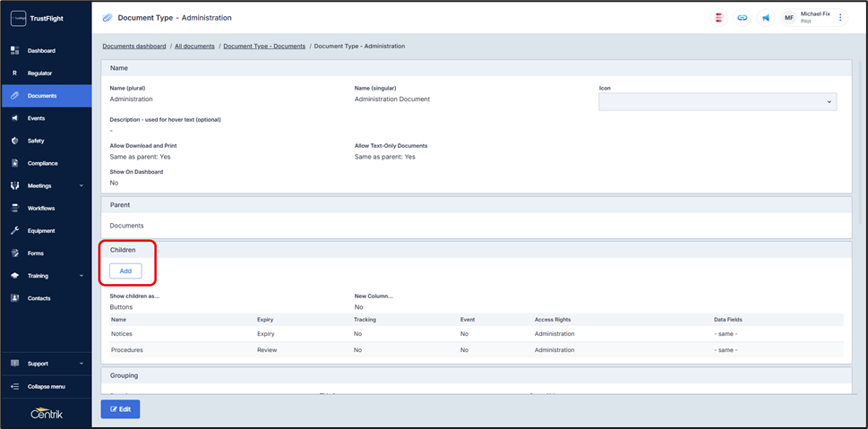Go to Compliance in the sidebar
Screen dimensions: 868x429
[x=42, y=164]
